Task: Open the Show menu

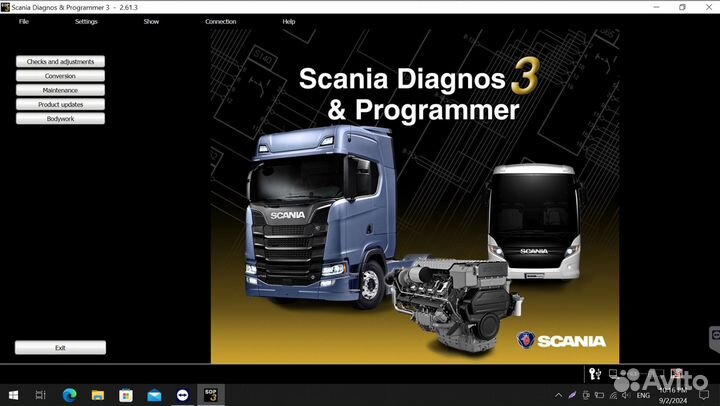Action: click(151, 22)
